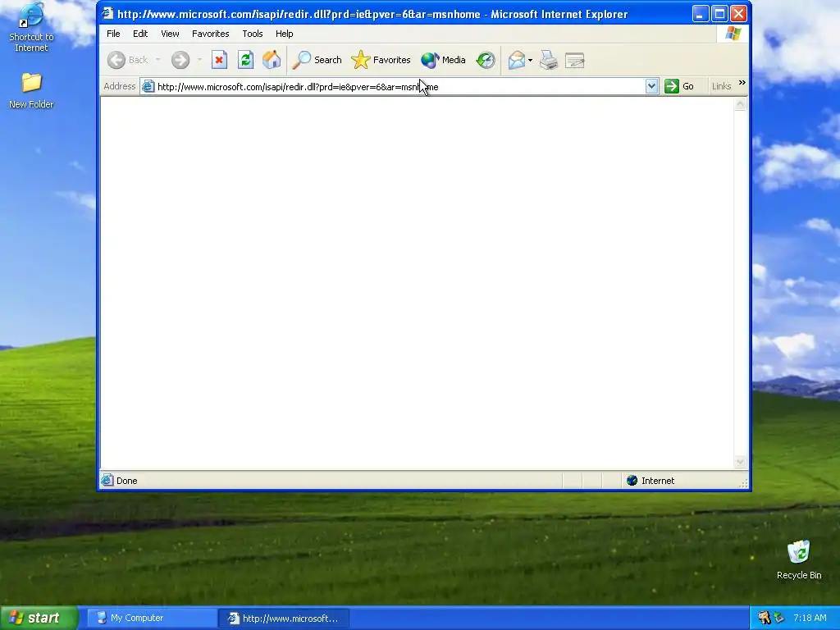Click the Done status text
The width and height of the screenshot is (840, 630).
click(127, 481)
